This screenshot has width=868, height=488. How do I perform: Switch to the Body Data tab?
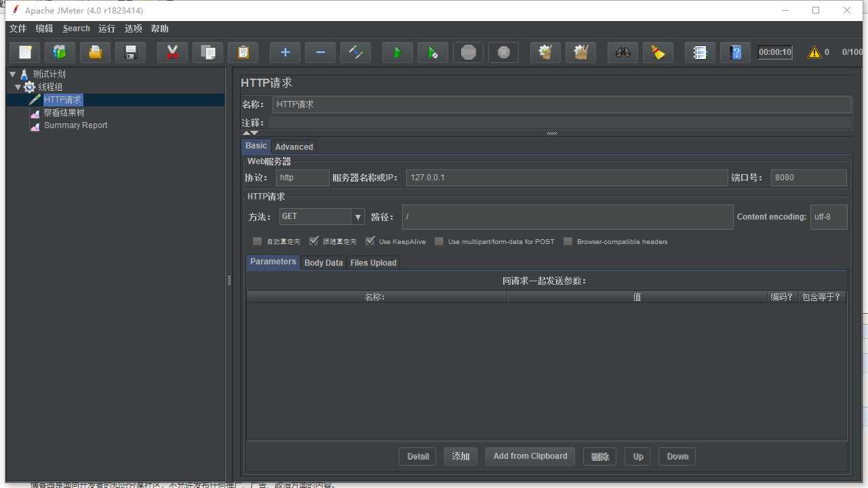point(323,262)
